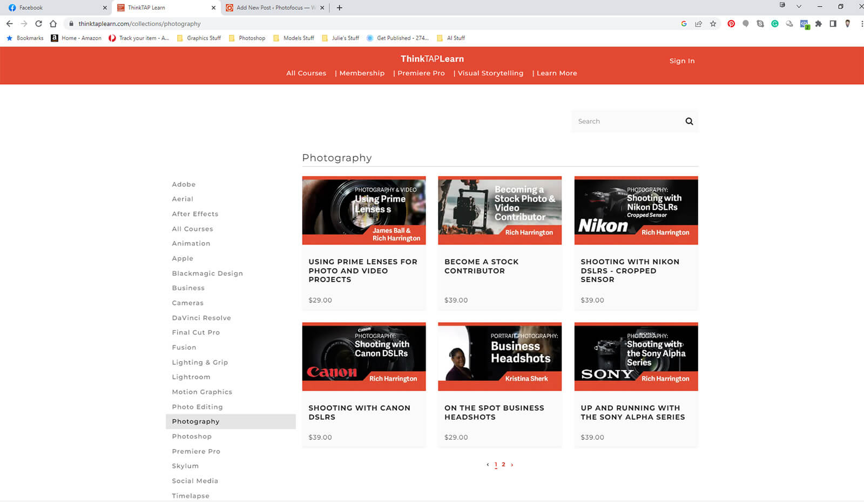The width and height of the screenshot is (864, 504).
Task: Reload the current page
Action: point(38,24)
